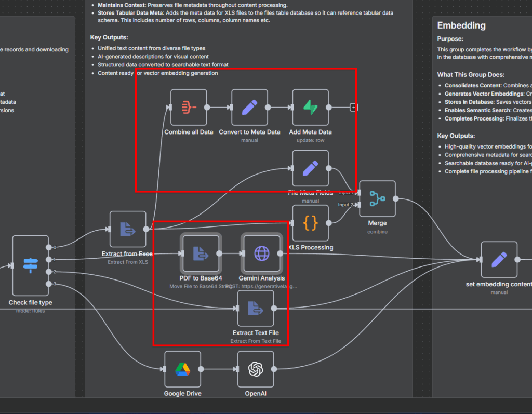This screenshot has height=414, width=532.
Task: Click the Convert to Meta Data node
Action: click(x=249, y=108)
